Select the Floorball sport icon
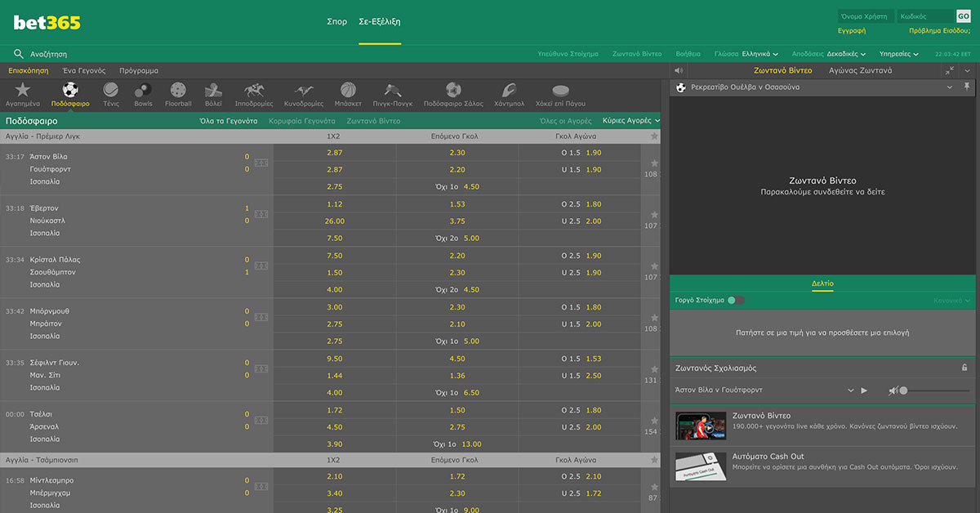This screenshot has width=980, height=513. pos(178,90)
